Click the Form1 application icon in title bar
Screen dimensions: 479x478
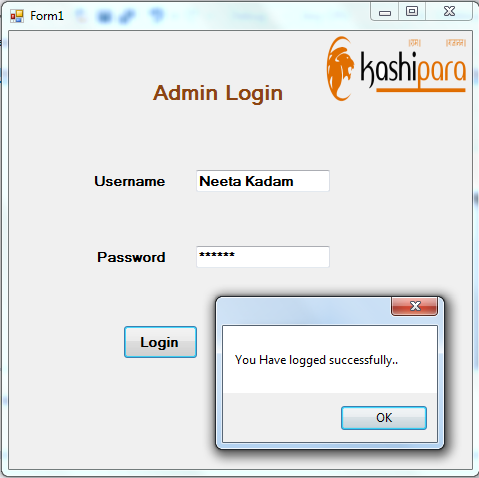click(17, 16)
